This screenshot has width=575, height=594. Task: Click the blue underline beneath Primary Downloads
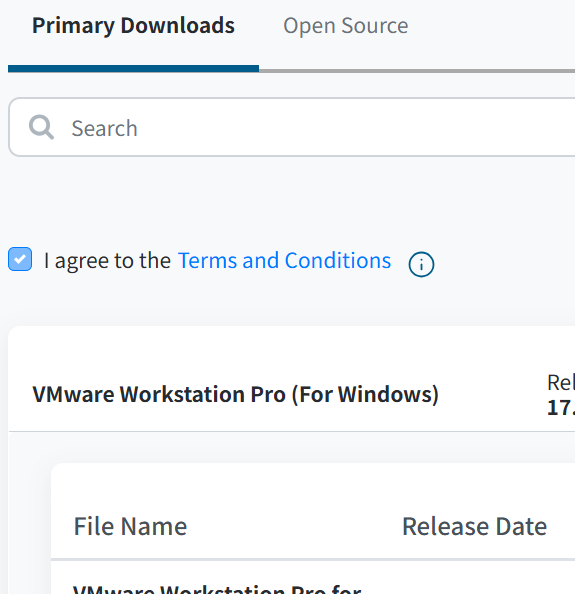click(133, 69)
